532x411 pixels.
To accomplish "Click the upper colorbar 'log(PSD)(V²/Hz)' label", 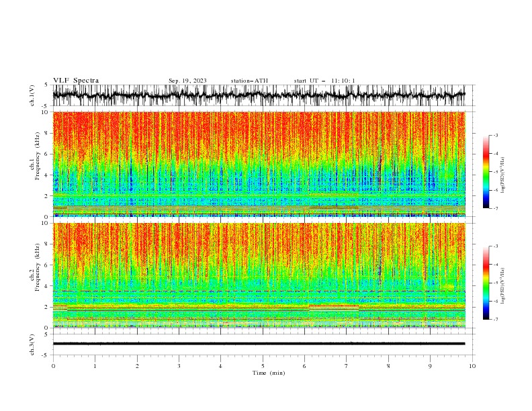I will coord(502,175).
